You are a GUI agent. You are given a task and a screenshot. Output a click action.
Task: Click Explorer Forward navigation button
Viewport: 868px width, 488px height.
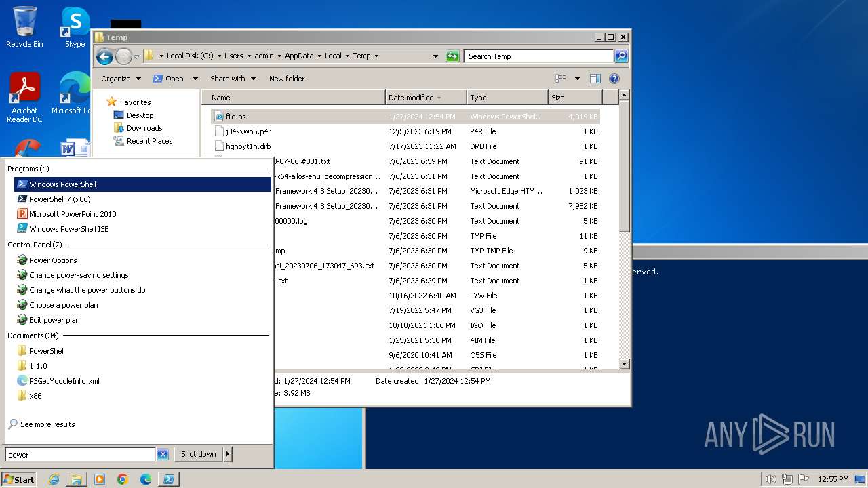tap(123, 56)
